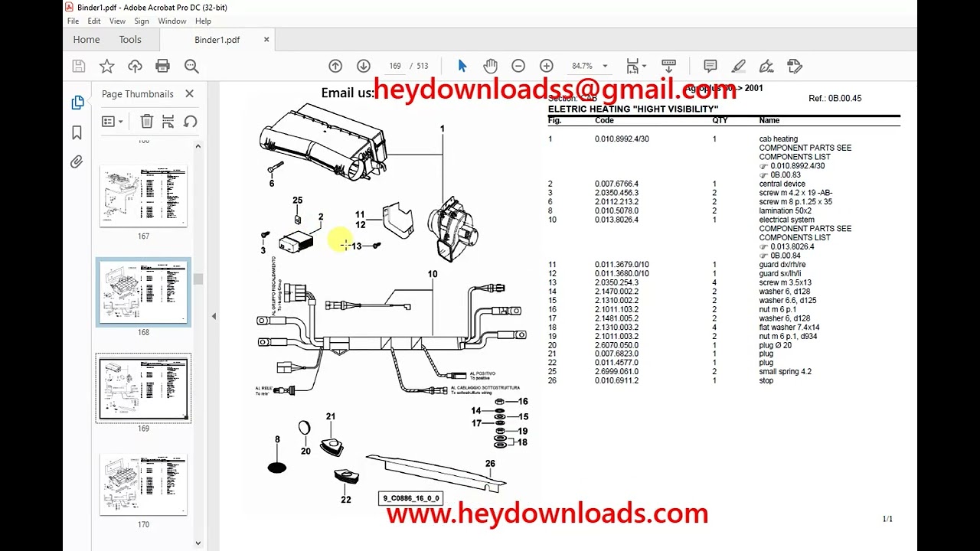
Task: Delete selected pages with trash icon
Action: (x=147, y=121)
